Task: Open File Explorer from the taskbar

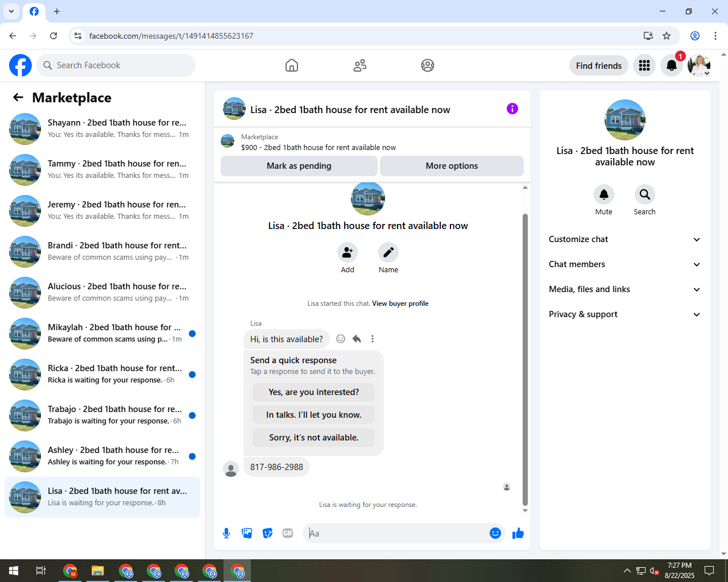Action: click(x=98, y=571)
